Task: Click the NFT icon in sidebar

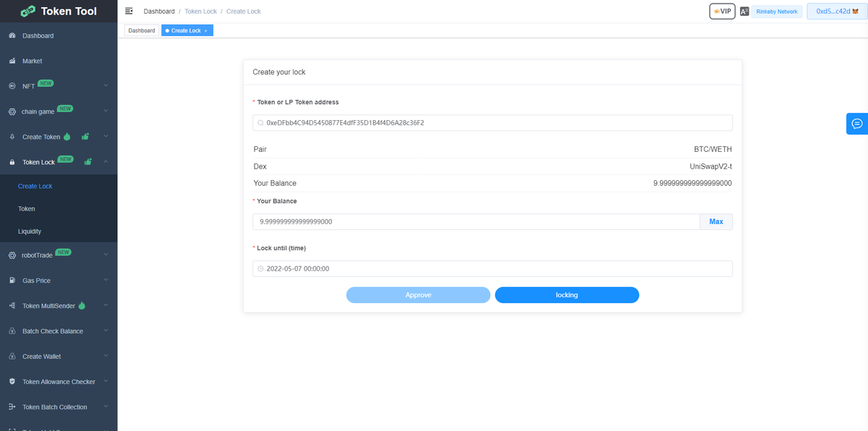Action: click(x=12, y=86)
